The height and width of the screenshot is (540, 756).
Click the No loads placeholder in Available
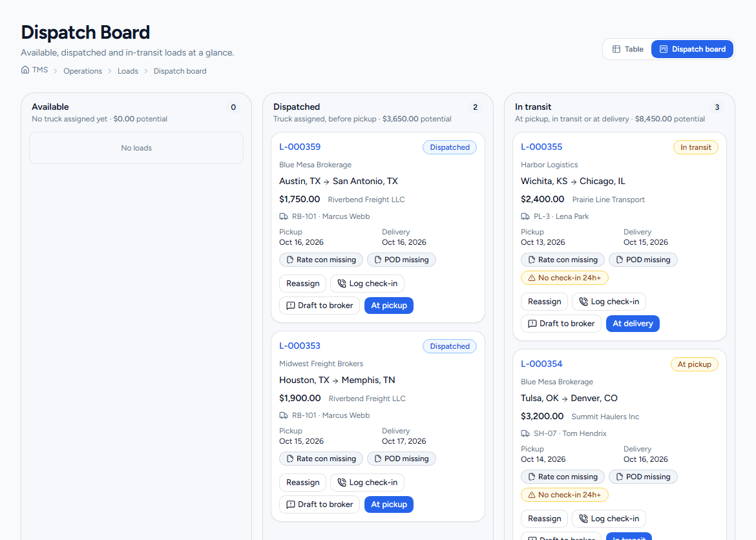point(136,148)
